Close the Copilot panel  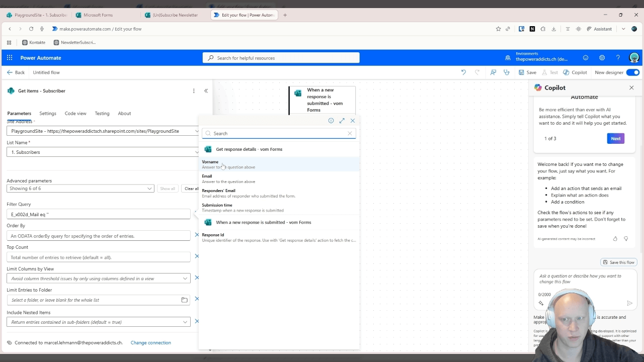click(x=631, y=87)
